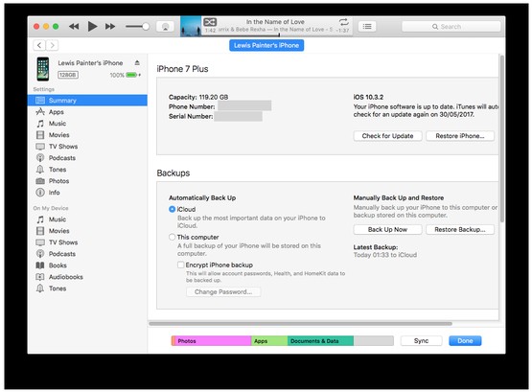Image resolution: width=532 pixels, height=392 pixels.
Task: Click the Audiobooks icon under On My Device
Action: tap(40, 277)
